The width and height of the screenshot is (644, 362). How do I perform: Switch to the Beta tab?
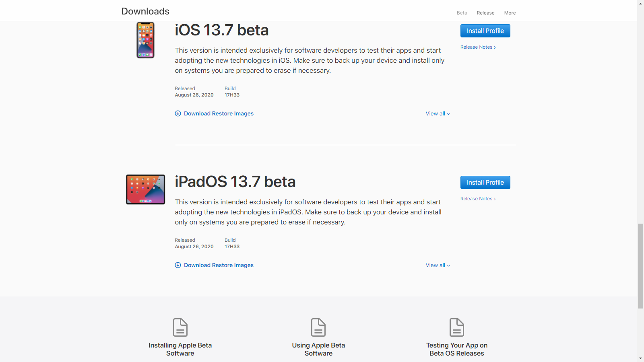point(462,13)
